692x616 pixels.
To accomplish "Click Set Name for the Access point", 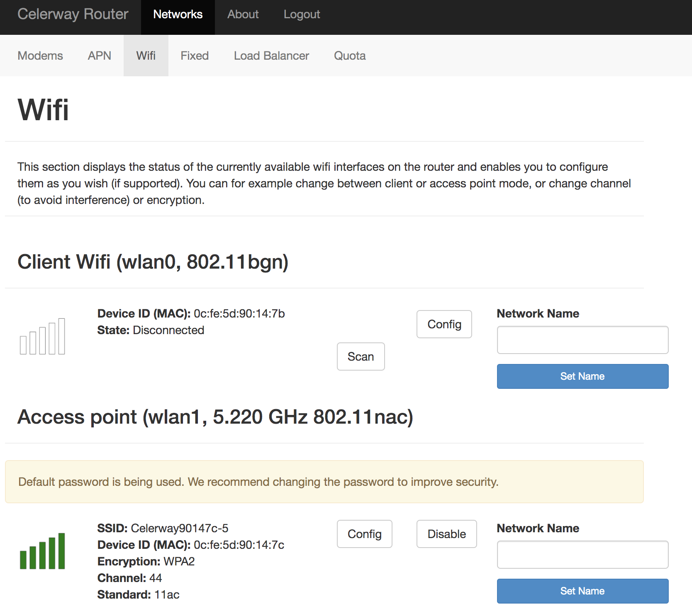I will pos(582,591).
